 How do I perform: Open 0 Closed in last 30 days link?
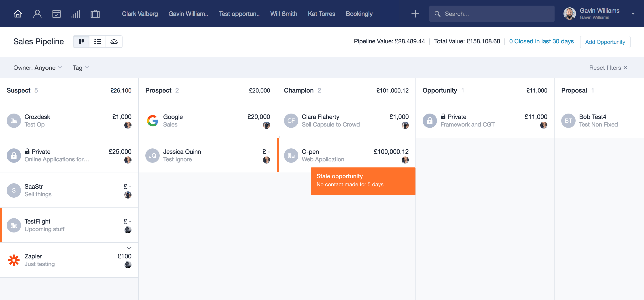[x=542, y=41]
